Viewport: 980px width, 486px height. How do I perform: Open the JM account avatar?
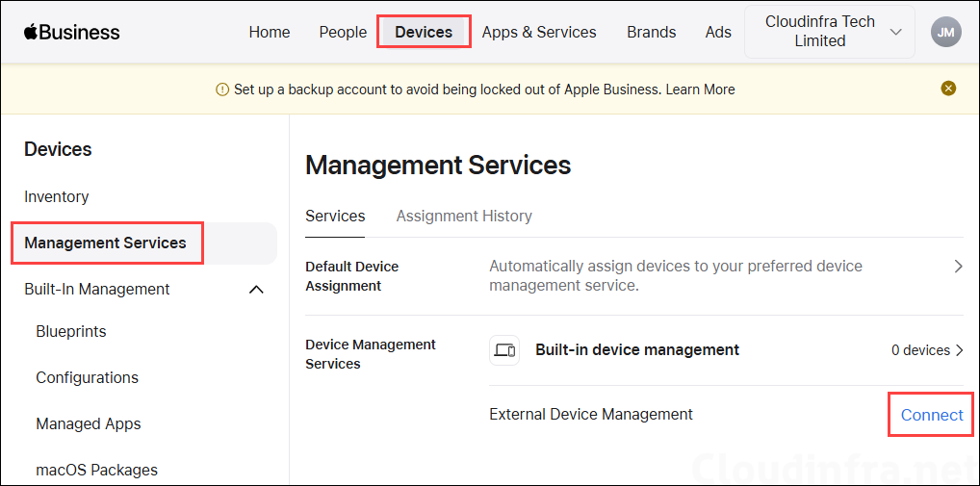[945, 32]
